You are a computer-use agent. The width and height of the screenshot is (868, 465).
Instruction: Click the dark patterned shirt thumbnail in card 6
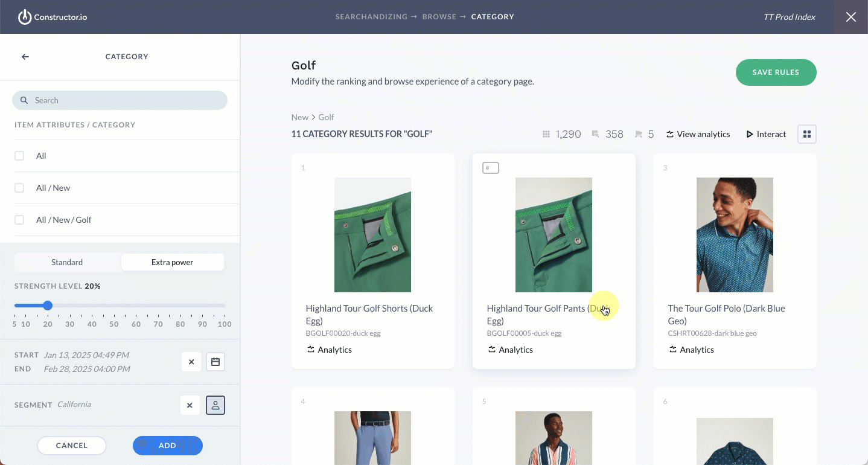tap(735, 441)
